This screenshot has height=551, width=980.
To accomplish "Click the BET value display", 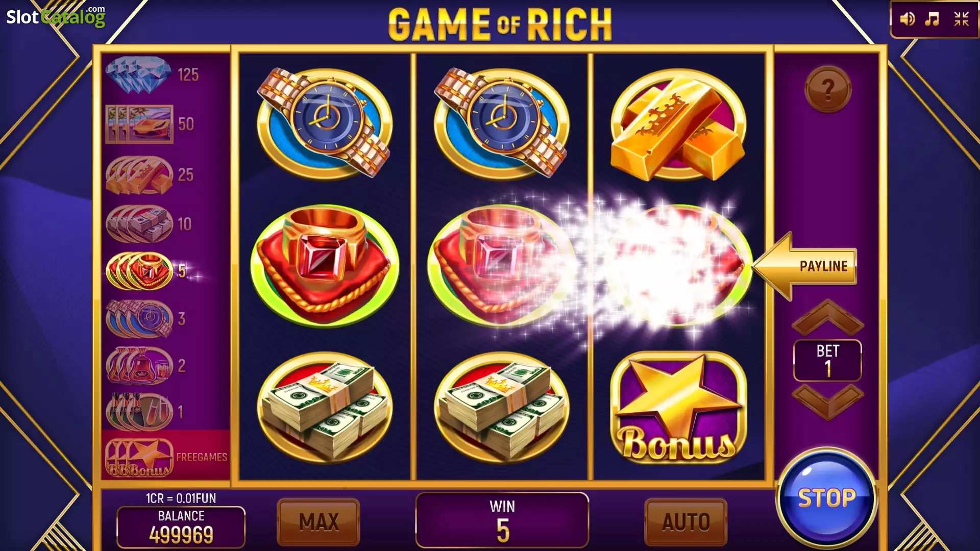I will click(827, 360).
